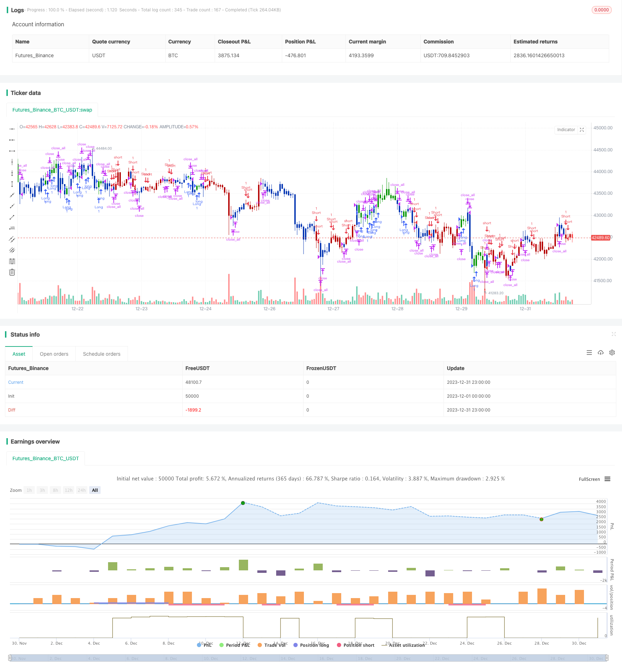Click the Position P&L value -476.801
This screenshot has height=672, width=622.
click(x=295, y=55)
